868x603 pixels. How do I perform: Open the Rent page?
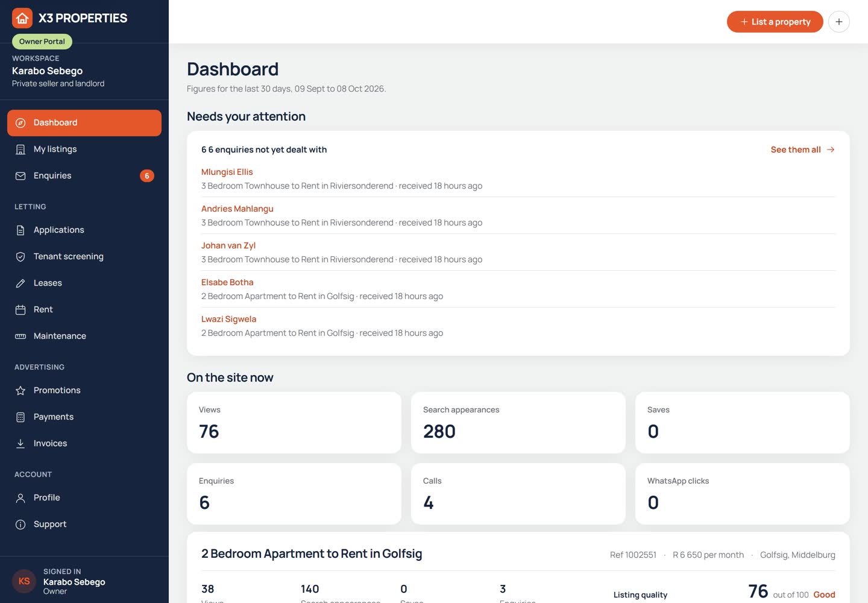coord(84,310)
